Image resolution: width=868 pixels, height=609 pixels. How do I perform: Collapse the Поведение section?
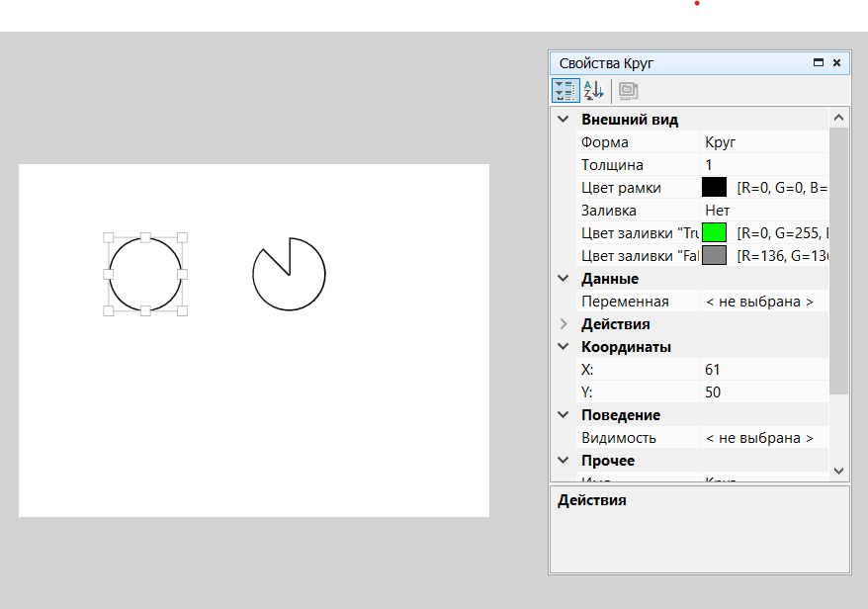point(564,415)
